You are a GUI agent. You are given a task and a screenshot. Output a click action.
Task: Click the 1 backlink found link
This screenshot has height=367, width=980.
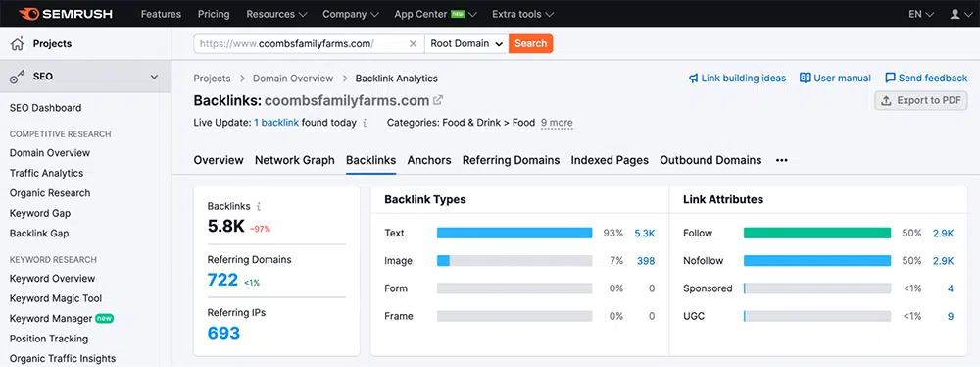(x=276, y=123)
